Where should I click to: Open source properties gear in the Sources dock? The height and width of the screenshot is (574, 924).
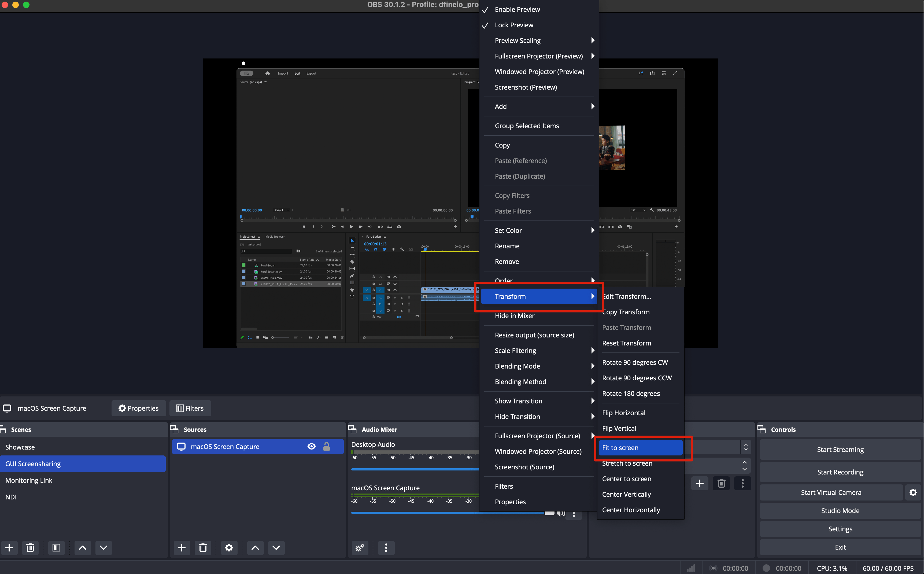coord(229,548)
